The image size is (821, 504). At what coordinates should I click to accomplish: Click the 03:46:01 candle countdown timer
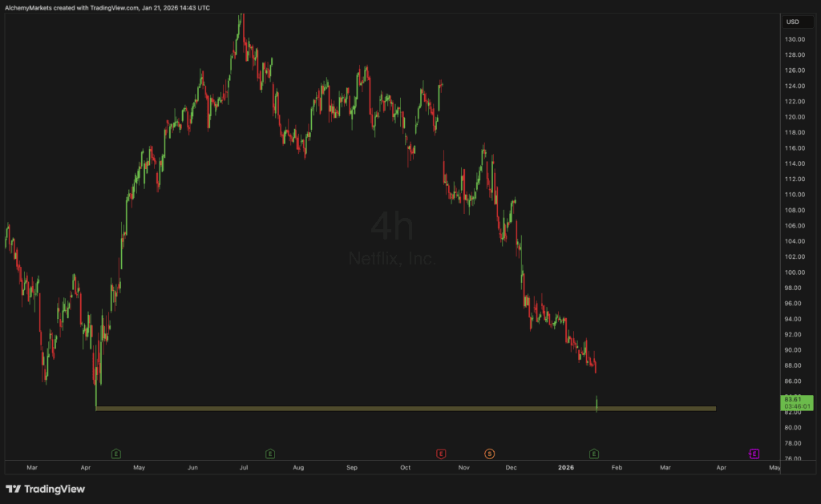coord(798,406)
